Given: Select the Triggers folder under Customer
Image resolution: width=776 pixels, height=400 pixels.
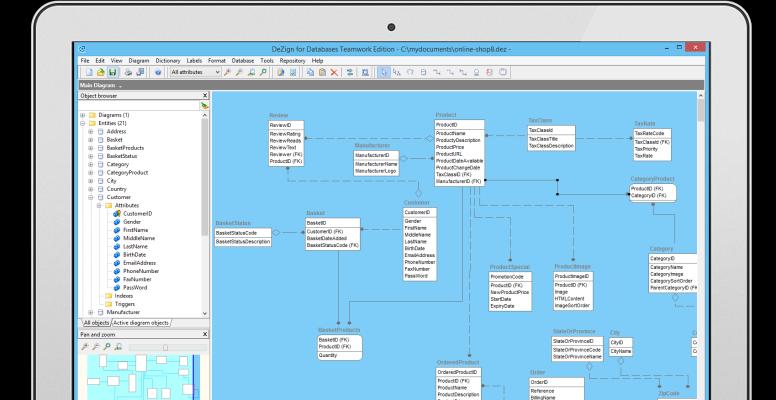Looking at the screenshot, I should click(x=125, y=304).
